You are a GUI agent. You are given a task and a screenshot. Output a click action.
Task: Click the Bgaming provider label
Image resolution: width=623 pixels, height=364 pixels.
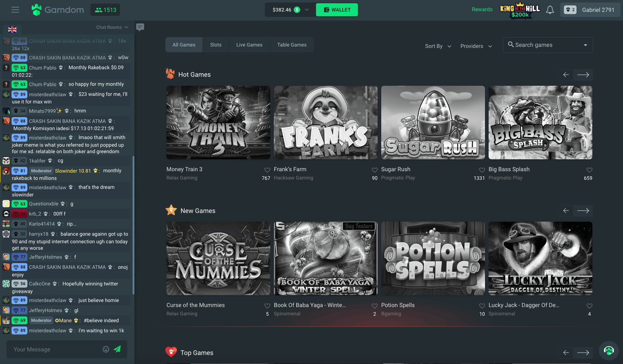point(391,314)
